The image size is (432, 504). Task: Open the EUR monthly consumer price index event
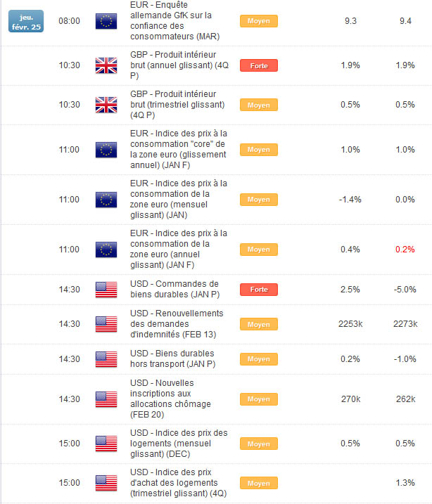pyautogui.click(x=179, y=199)
